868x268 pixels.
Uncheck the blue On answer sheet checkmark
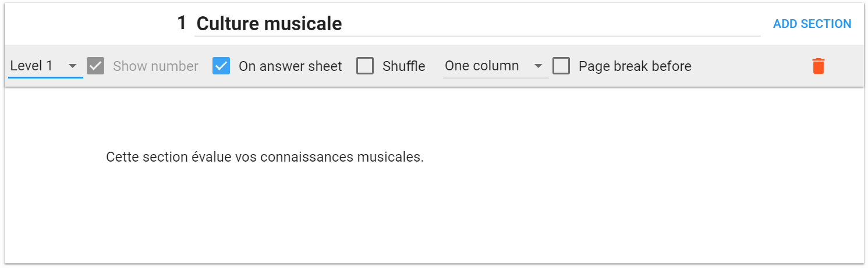click(221, 66)
